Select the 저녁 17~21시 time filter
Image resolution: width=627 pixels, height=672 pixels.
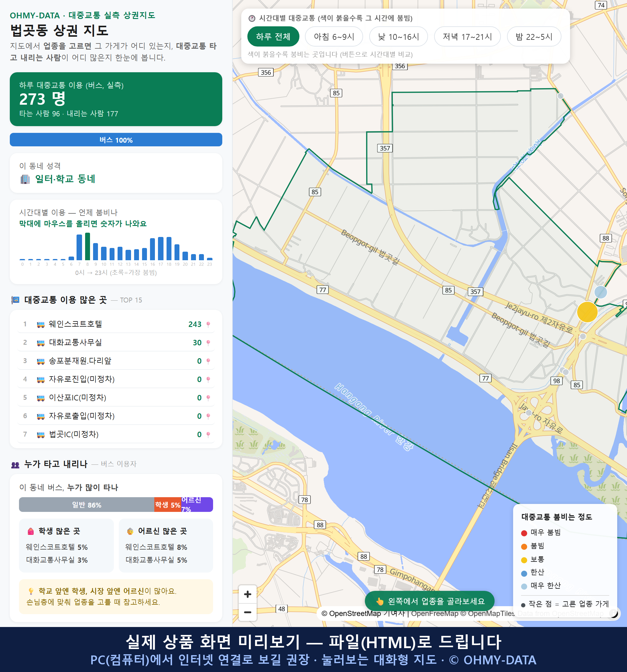467,36
